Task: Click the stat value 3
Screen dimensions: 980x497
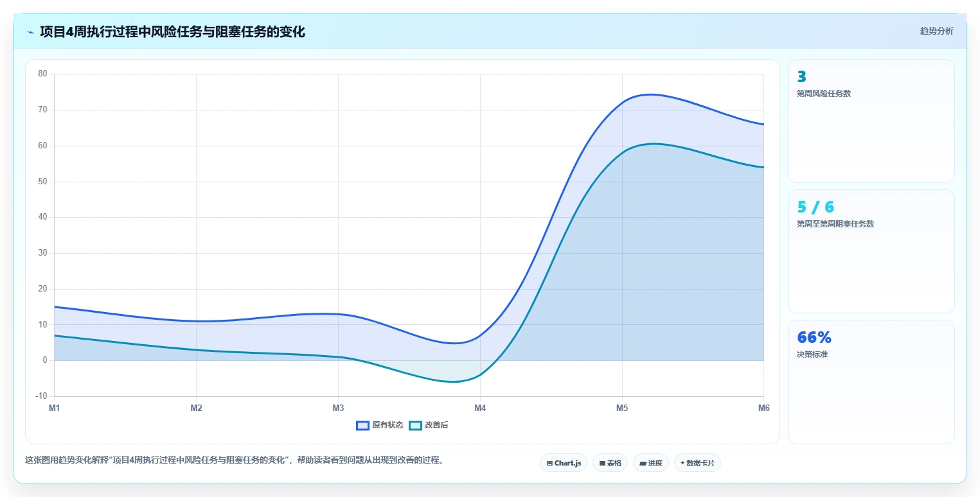Action: 801,76
